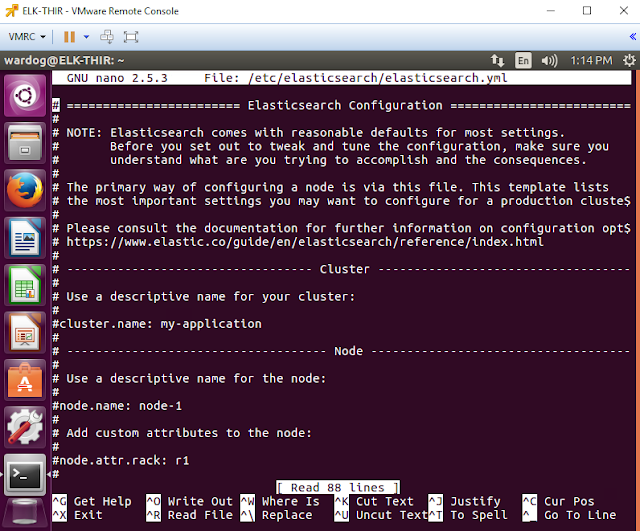
Task: Enter full screen mode
Action: coord(131,37)
